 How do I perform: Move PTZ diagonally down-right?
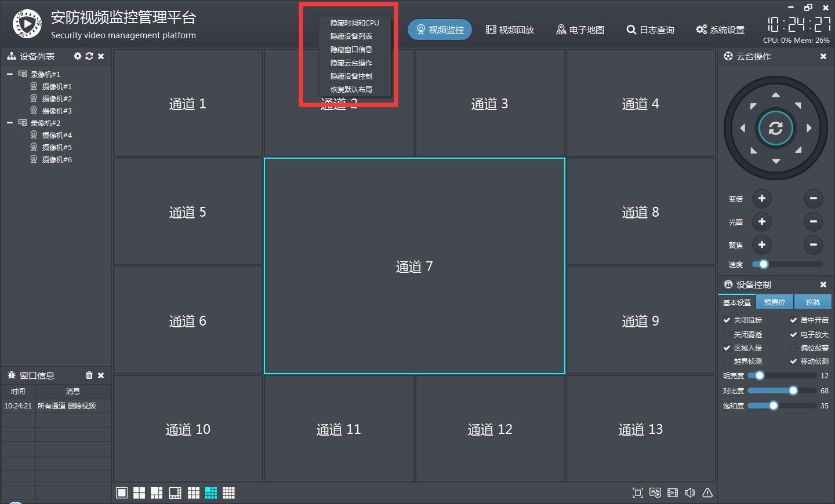coord(798,150)
